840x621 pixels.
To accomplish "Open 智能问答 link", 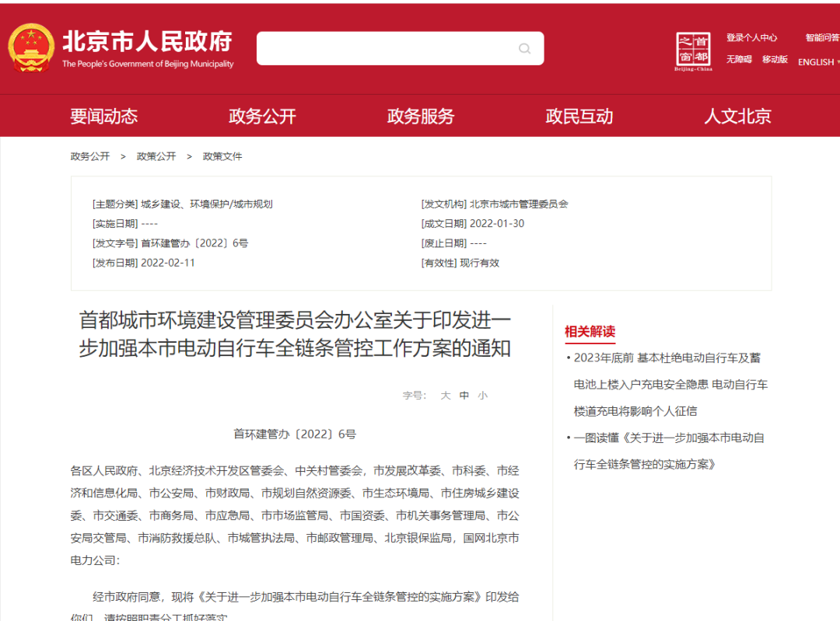I will tap(822, 37).
